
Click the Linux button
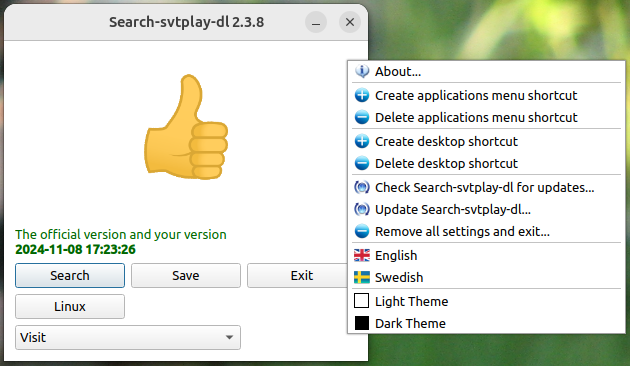[70, 307]
